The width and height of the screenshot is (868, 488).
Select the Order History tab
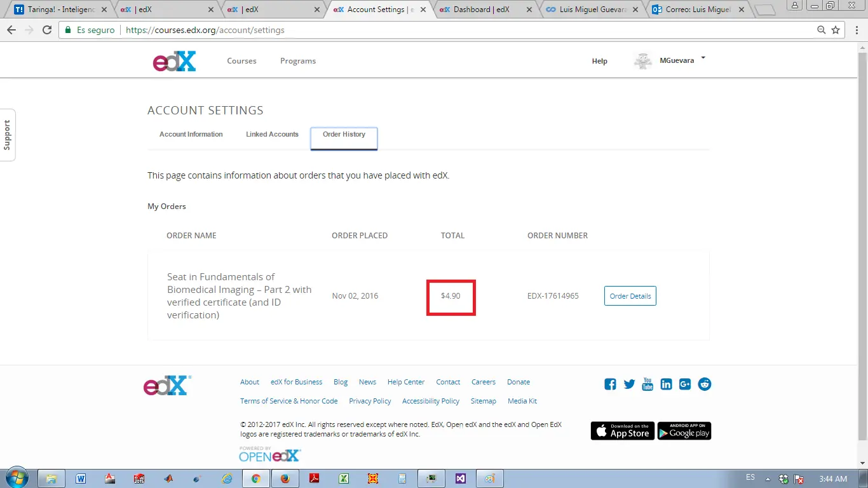(344, 139)
